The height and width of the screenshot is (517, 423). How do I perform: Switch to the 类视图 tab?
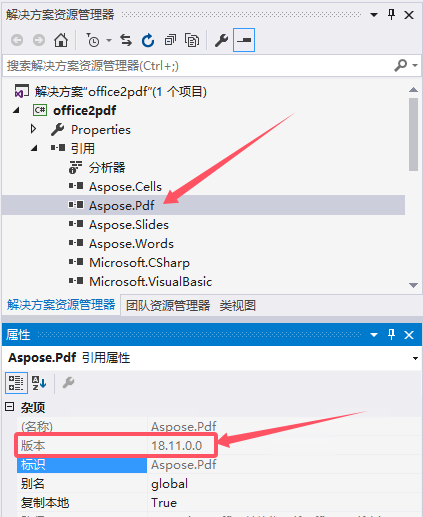coord(237,305)
